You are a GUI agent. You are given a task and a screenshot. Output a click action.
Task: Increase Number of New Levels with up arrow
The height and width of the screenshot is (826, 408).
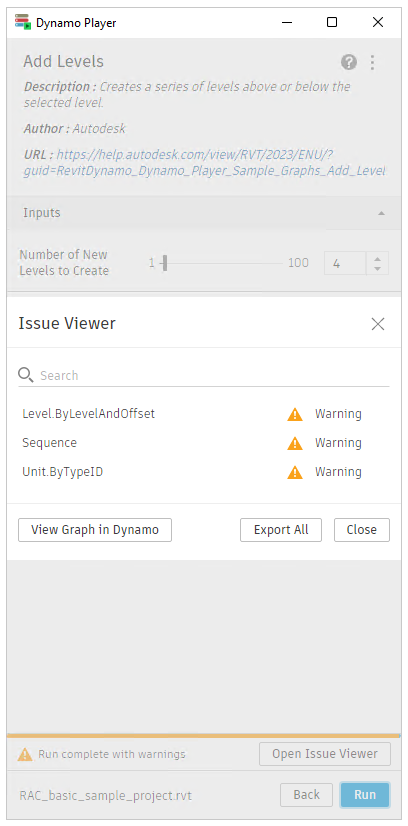[x=377, y=258]
